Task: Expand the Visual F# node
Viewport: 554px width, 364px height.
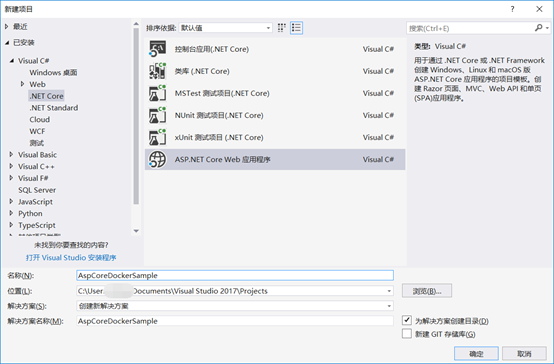Action: pos(11,178)
